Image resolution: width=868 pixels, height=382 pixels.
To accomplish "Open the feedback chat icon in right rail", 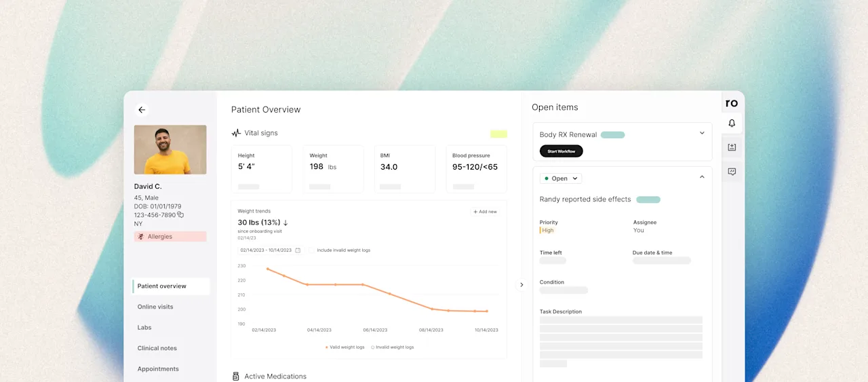I will point(732,172).
